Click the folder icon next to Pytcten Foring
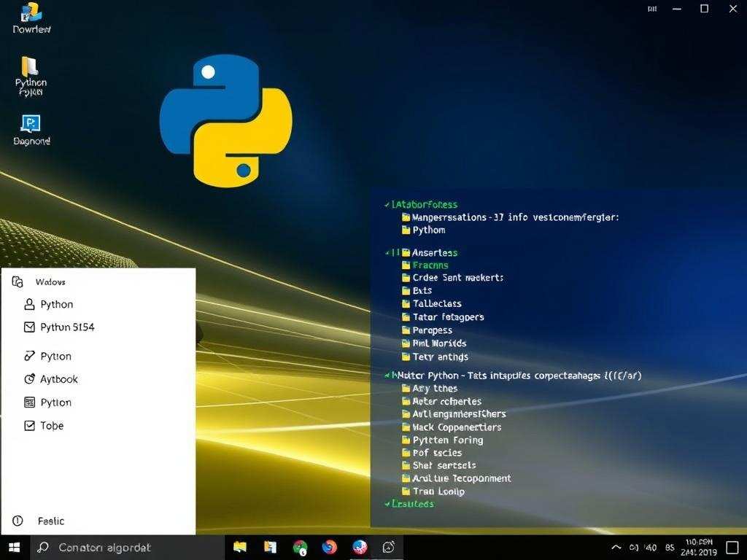747x560 pixels. pos(406,440)
